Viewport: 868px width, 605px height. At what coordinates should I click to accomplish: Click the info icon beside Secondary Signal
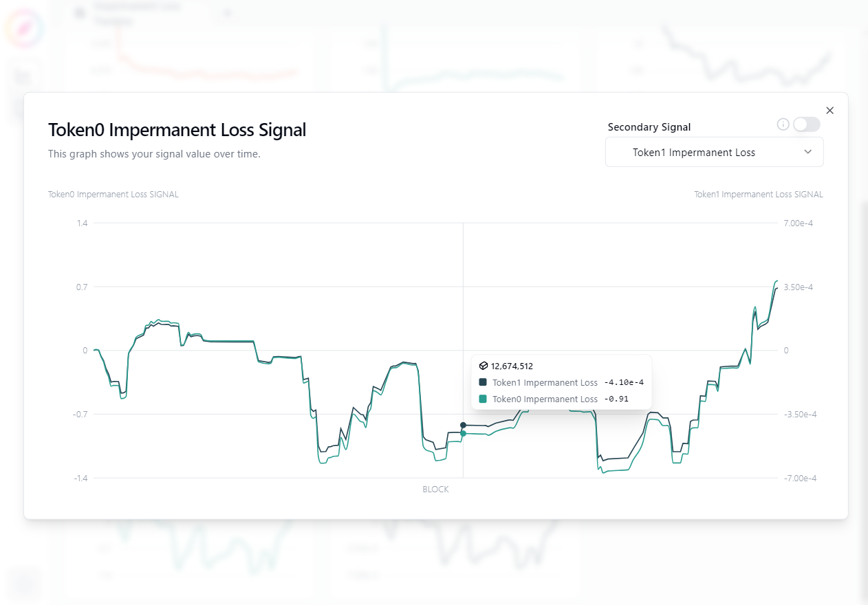click(x=783, y=124)
